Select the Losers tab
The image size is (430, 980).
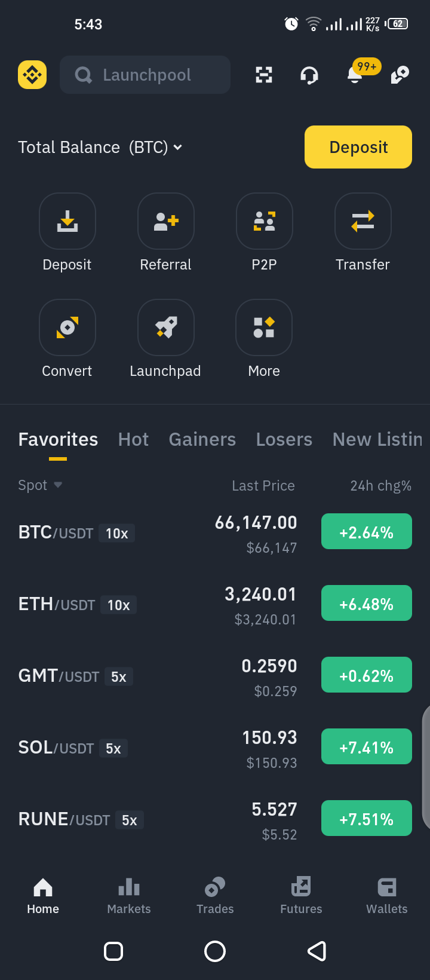pyautogui.click(x=284, y=439)
